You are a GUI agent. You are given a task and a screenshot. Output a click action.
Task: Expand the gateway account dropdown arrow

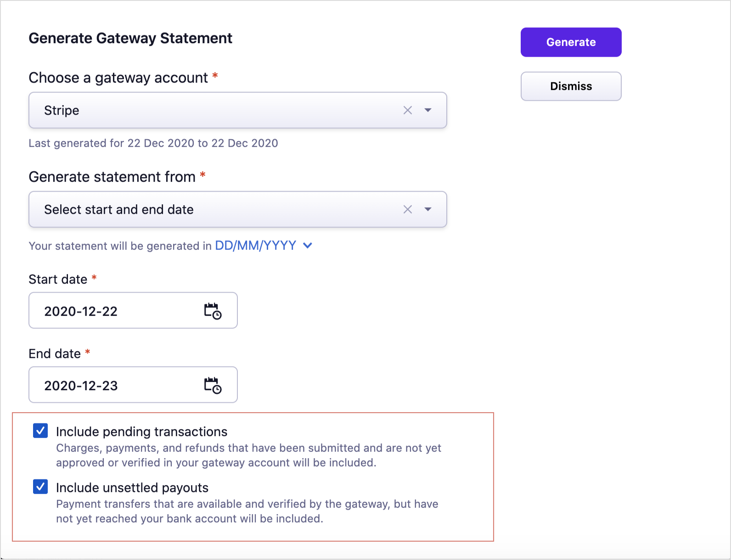point(428,110)
